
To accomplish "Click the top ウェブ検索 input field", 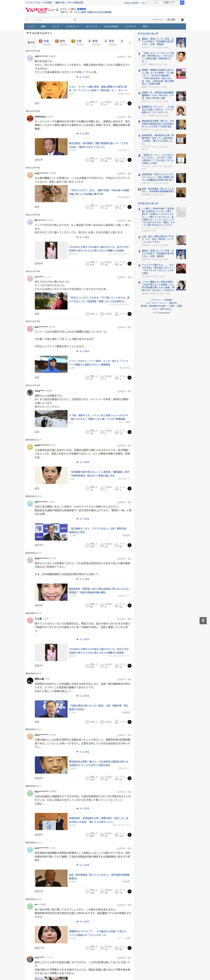I will (x=155, y=3).
